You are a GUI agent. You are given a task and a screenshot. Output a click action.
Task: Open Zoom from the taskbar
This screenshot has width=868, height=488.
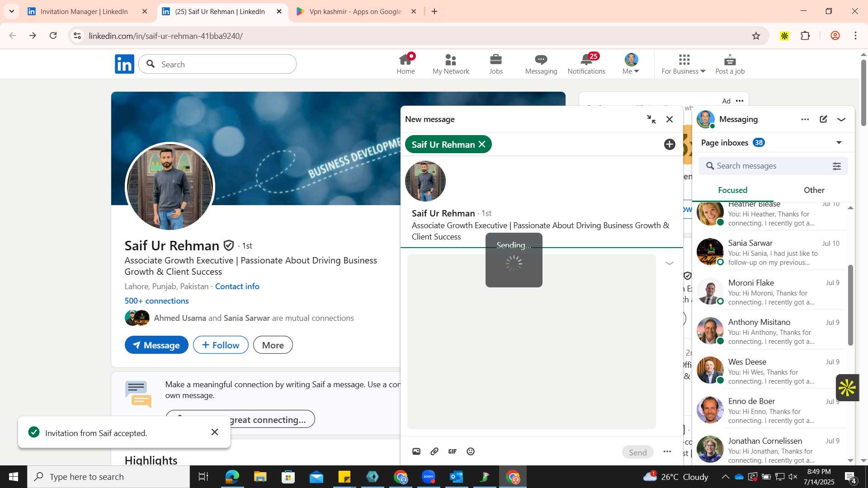click(429, 477)
